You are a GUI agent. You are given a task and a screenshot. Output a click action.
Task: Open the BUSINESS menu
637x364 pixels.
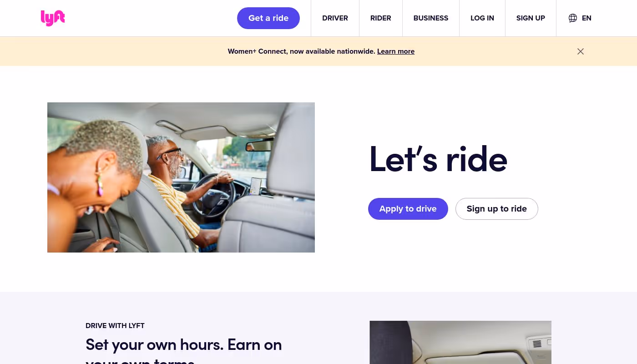[431, 18]
